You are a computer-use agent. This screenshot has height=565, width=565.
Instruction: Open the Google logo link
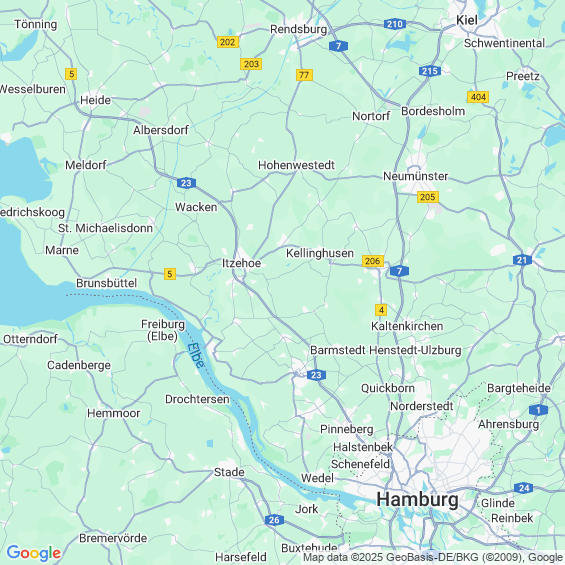pos(34,553)
